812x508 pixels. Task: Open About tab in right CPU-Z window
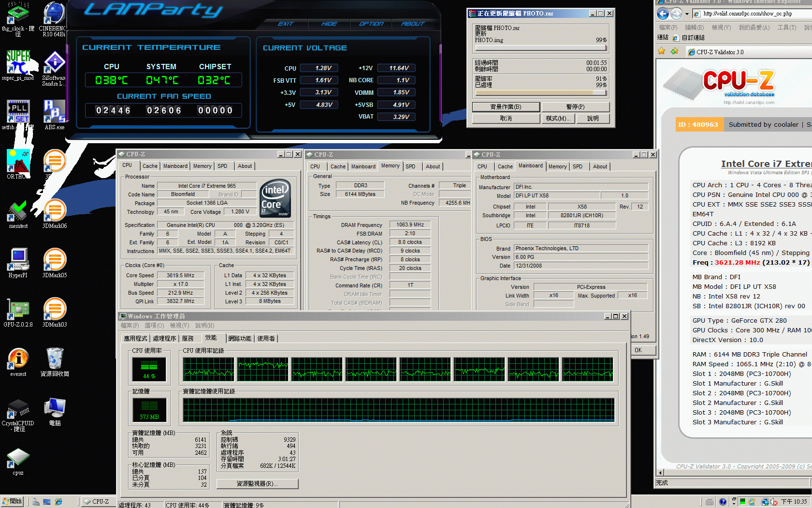pyautogui.click(x=600, y=166)
